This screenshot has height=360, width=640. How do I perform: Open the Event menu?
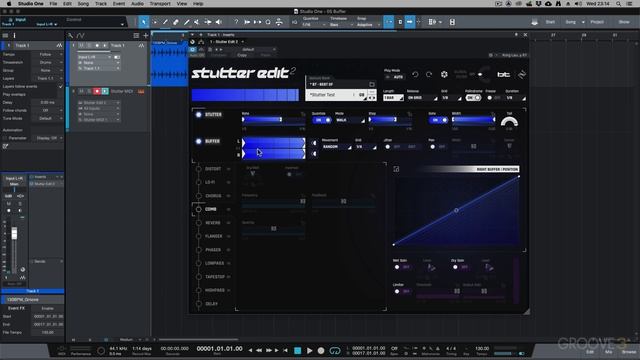point(119,4)
